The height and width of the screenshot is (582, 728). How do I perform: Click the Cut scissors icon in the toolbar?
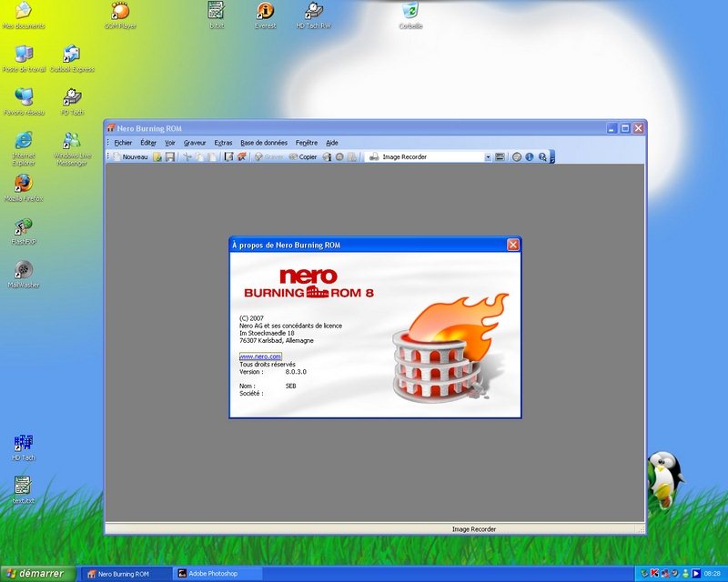pos(187,157)
